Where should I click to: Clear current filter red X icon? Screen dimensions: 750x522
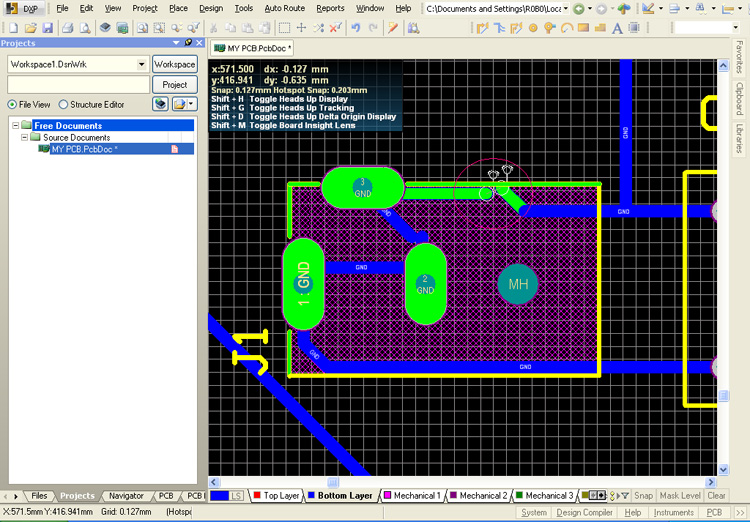coord(335,28)
